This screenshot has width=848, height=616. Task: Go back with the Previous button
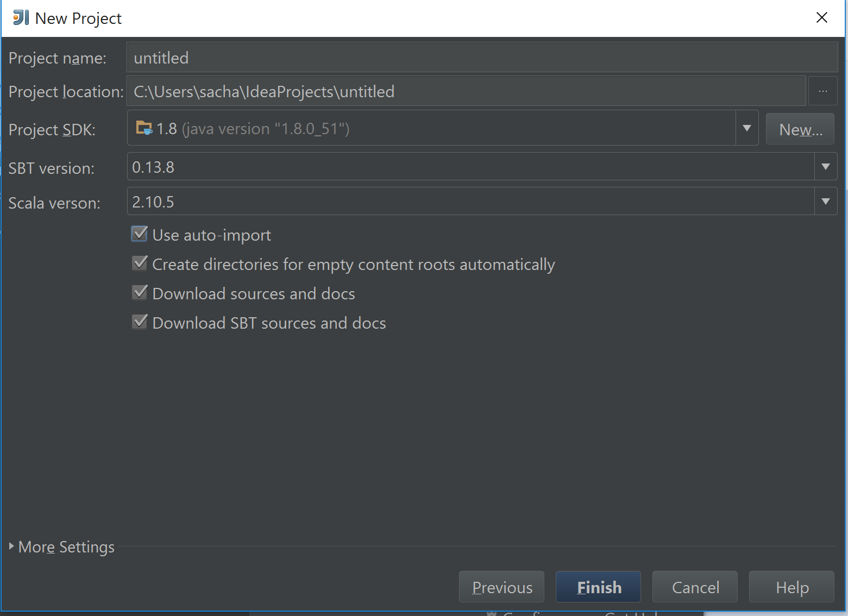(x=501, y=587)
